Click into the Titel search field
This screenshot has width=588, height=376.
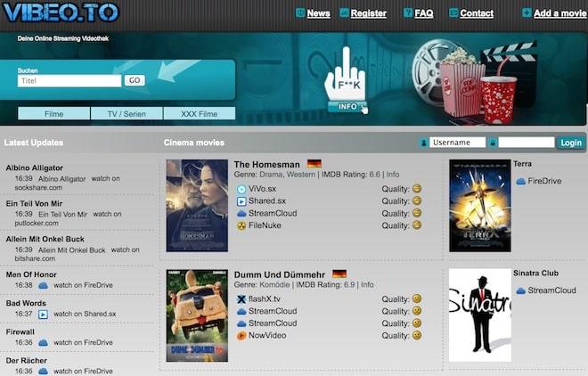69,80
